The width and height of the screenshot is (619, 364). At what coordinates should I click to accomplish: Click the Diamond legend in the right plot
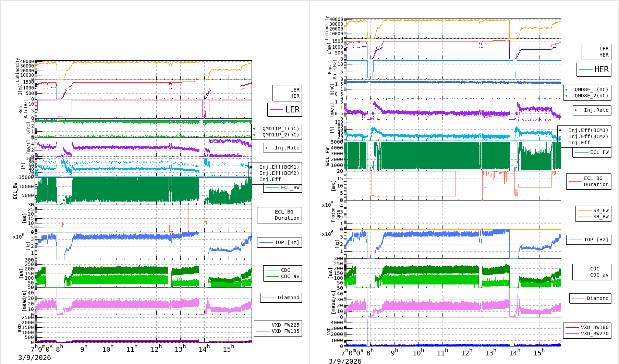(x=590, y=298)
